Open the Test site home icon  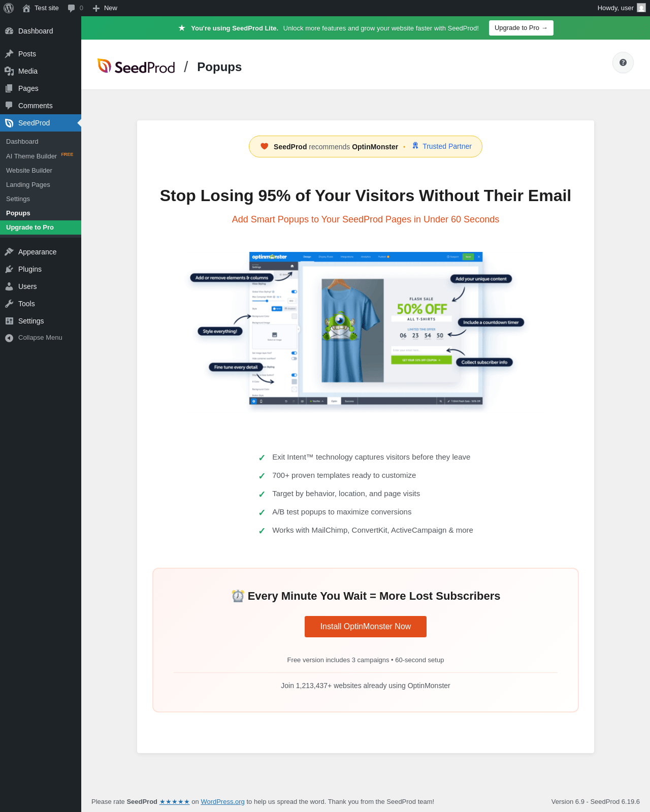coord(26,8)
